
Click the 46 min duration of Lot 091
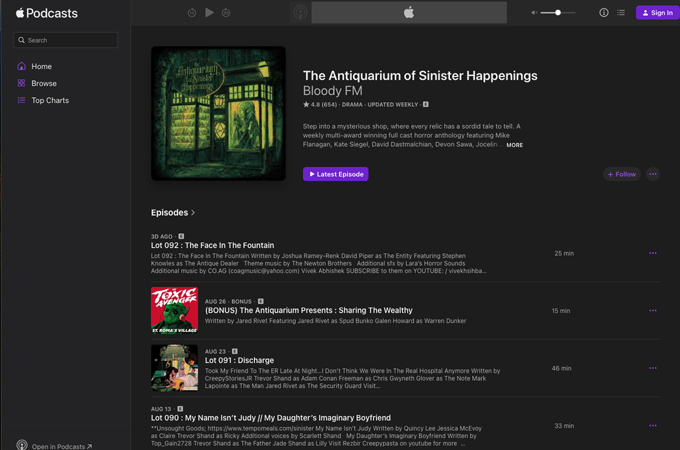click(x=561, y=368)
